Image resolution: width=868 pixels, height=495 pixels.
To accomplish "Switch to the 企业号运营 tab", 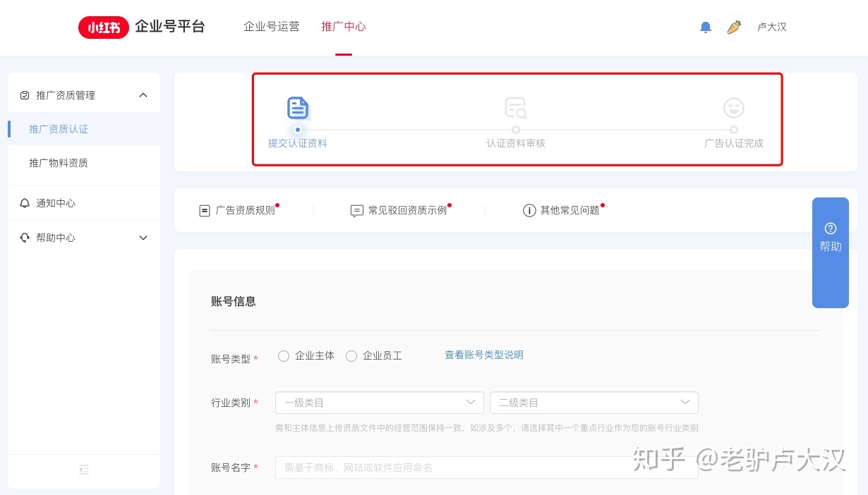I will [272, 26].
